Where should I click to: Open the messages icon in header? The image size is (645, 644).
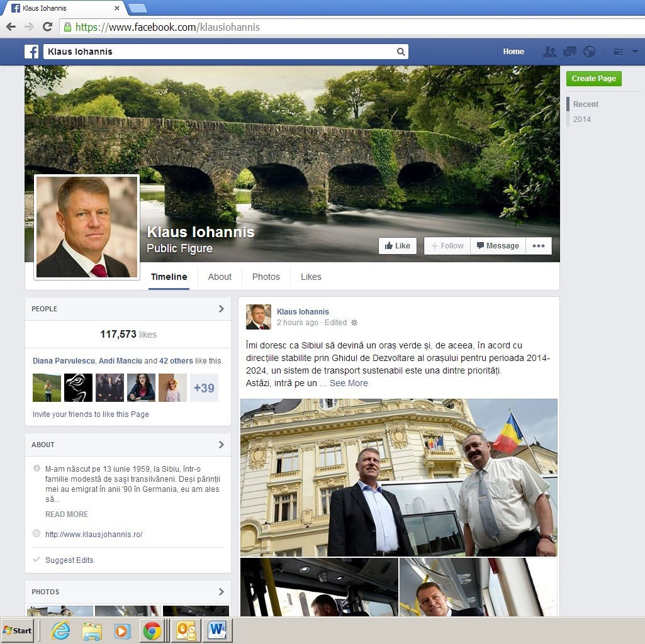point(569,52)
